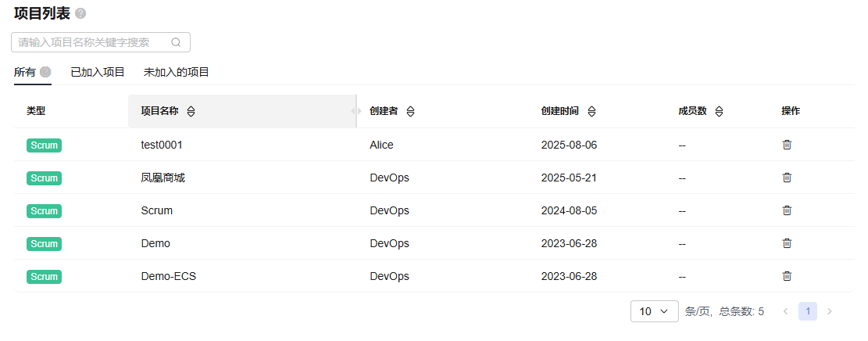Remove the Scrum project using trash icon

(787, 210)
